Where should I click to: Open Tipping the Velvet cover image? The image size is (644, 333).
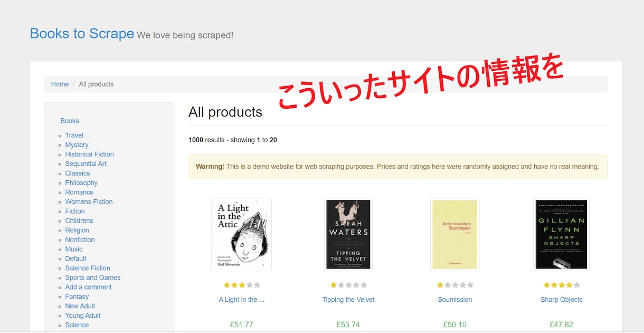click(x=348, y=235)
